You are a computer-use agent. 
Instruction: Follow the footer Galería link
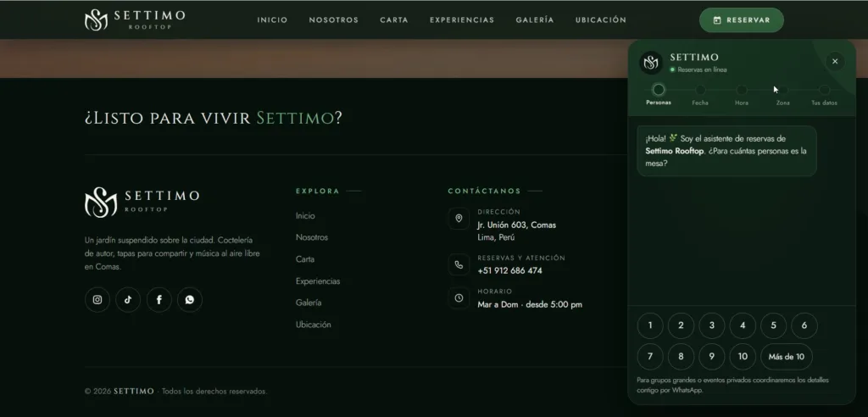[x=309, y=303]
